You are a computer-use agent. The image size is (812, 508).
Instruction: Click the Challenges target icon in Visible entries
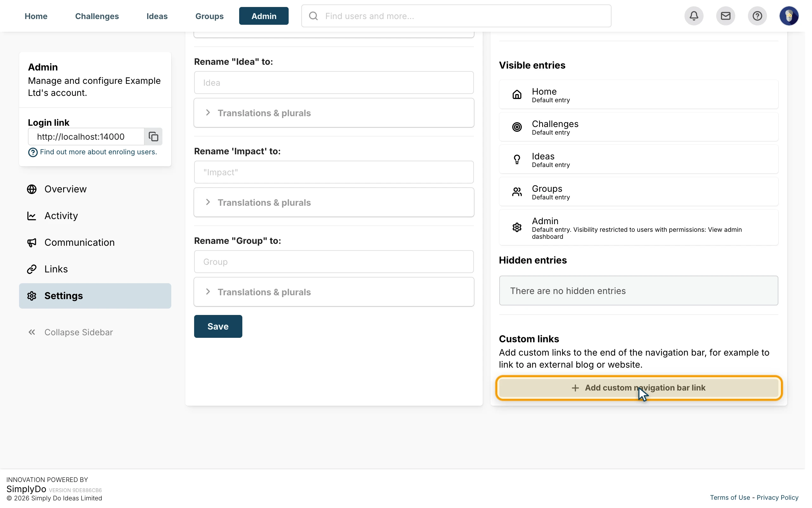click(517, 127)
